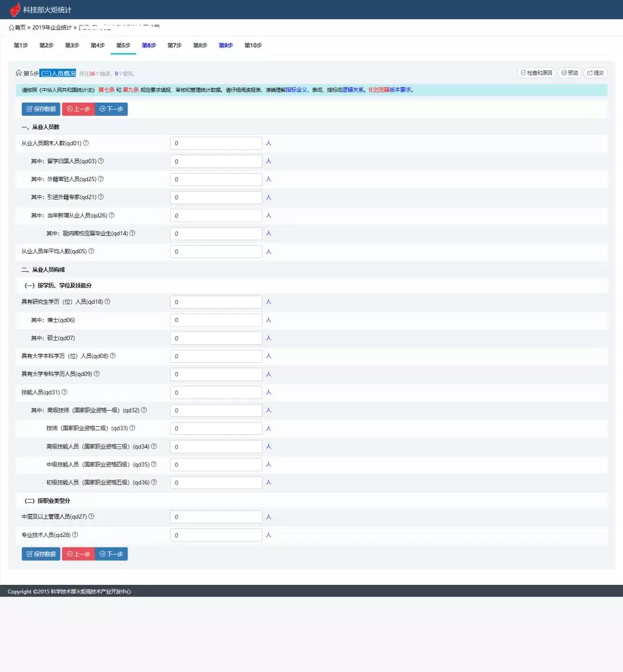
Task: Click the torch logo in the header
Action: pyautogui.click(x=14, y=10)
